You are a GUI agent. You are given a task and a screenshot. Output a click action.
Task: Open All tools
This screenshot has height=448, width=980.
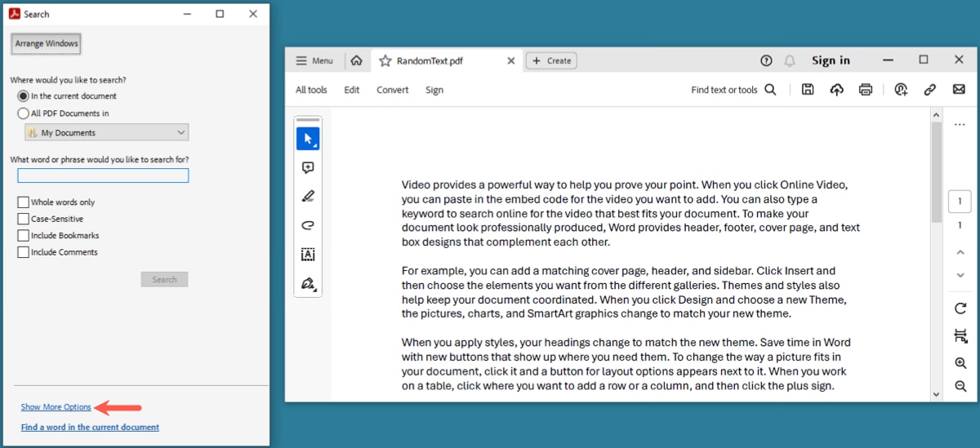pos(311,90)
